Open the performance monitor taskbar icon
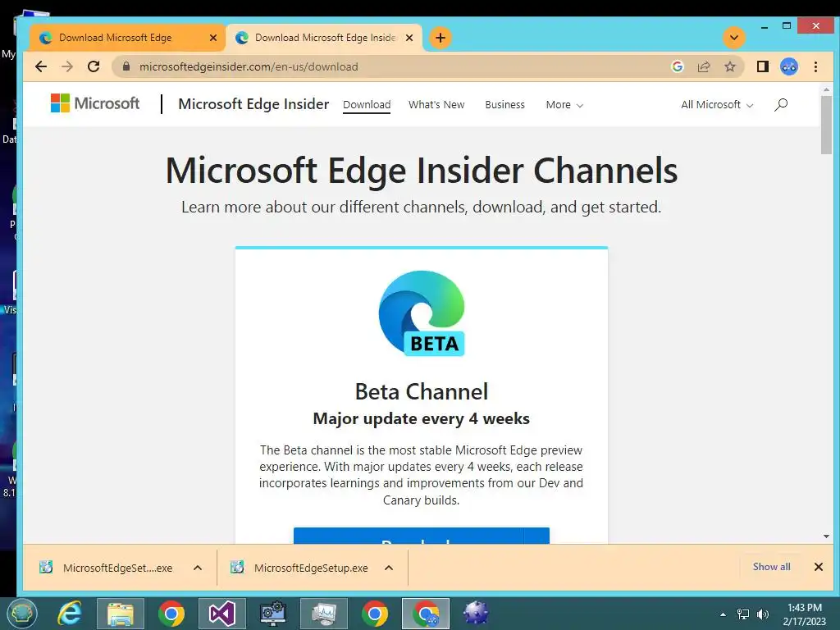Screen dimensions: 840x630 [324, 614]
